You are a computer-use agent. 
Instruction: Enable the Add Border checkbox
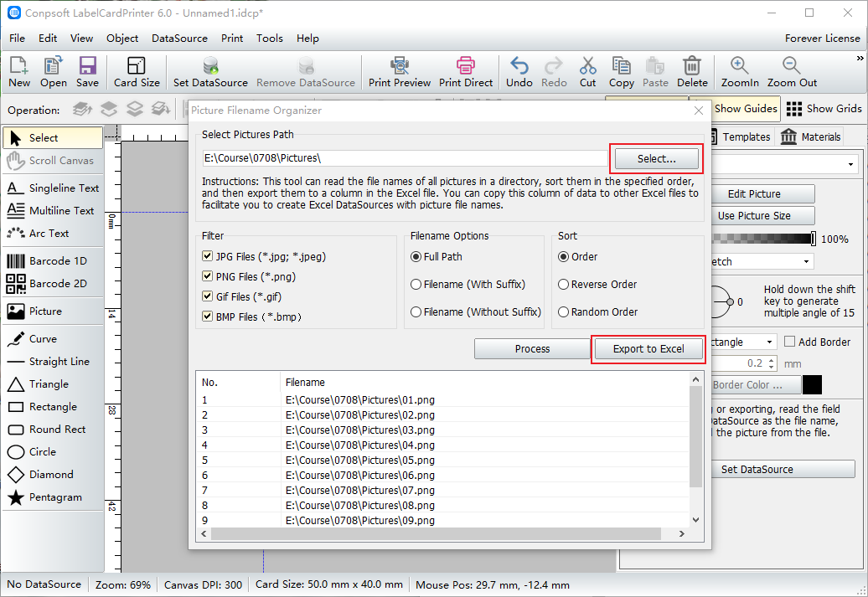[790, 342]
